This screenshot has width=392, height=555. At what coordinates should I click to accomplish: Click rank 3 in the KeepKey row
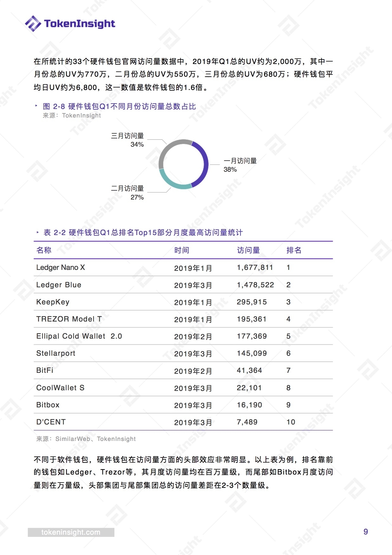pos(288,302)
